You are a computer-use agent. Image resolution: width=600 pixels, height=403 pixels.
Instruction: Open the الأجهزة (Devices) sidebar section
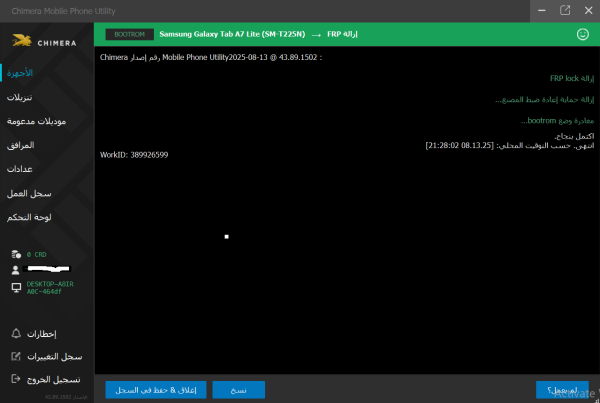[20, 73]
